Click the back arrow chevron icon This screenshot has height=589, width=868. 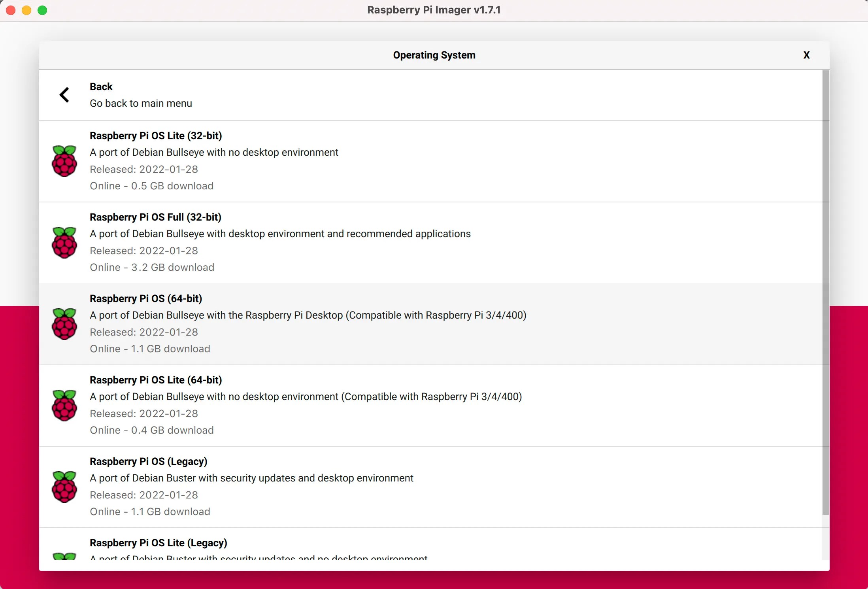point(64,94)
